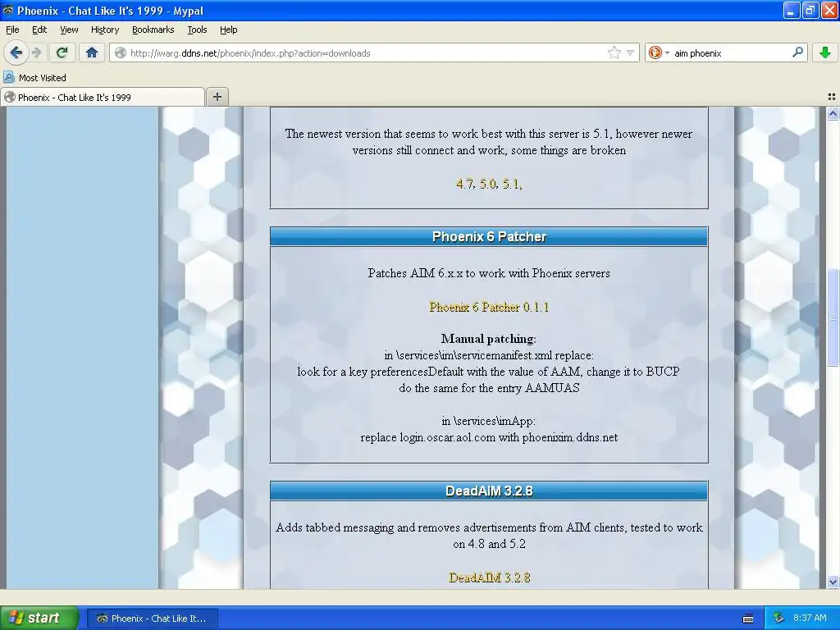840x630 pixels.
Task: Click the network tray icon near clock
Action: click(x=778, y=618)
